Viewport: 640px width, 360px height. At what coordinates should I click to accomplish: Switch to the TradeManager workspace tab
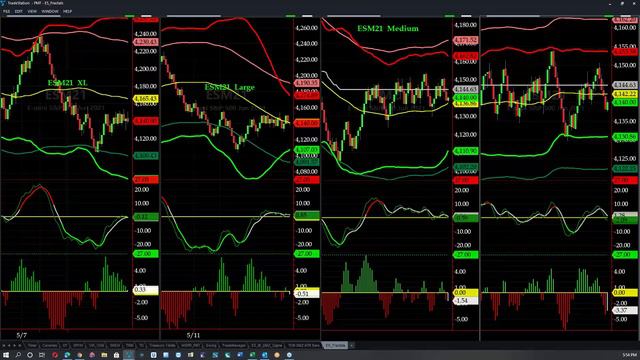[234, 345]
